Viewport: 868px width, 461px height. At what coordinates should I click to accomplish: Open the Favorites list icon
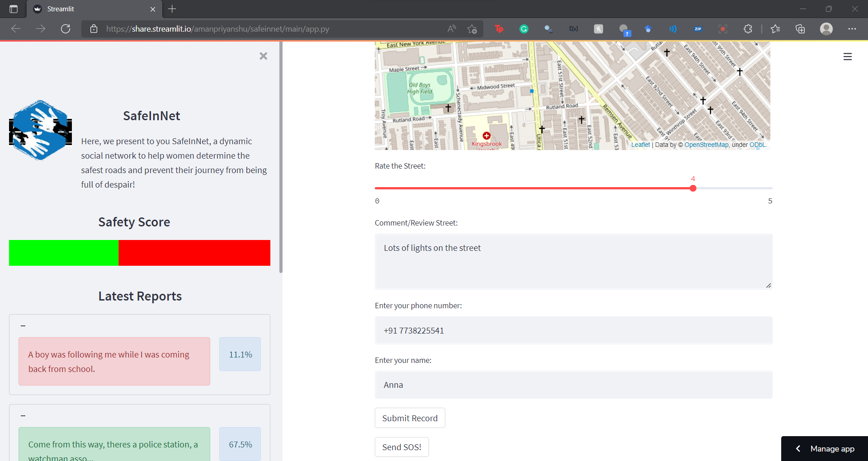pyautogui.click(x=775, y=29)
